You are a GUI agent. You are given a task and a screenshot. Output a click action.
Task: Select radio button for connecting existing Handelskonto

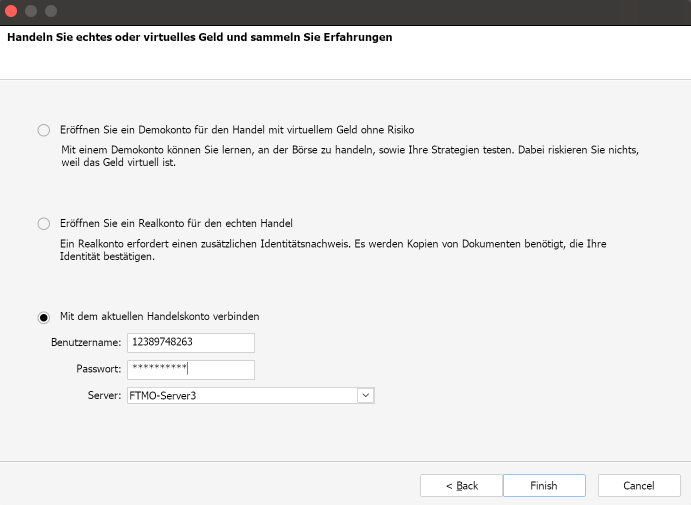[x=43, y=317]
